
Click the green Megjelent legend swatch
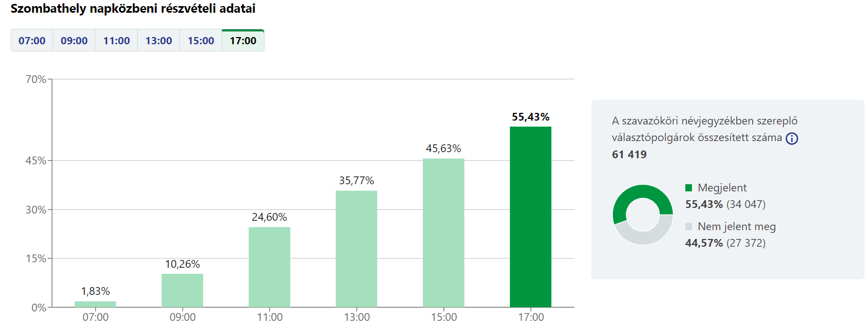[x=689, y=188]
